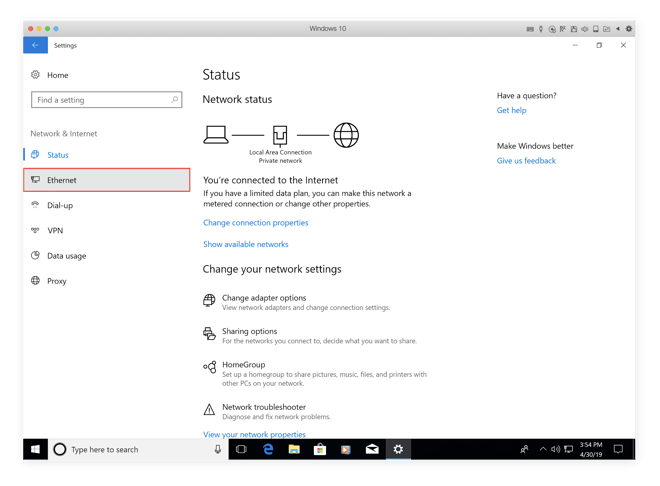
Task: Click the Dial-up phone icon
Action: tap(35, 205)
